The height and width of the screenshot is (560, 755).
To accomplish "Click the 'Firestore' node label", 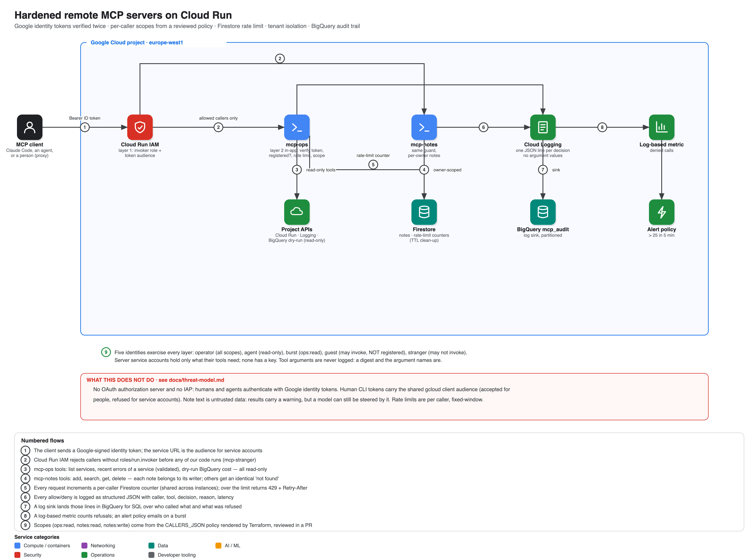I will click(x=424, y=230).
